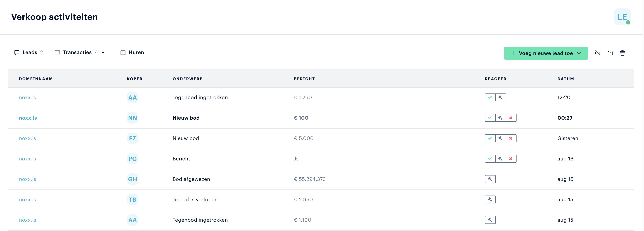The height and width of the screenshot is (231, 644).
Task: Expand the chevron on Voeg nieuwe lead toe
Action: (579, 53)
